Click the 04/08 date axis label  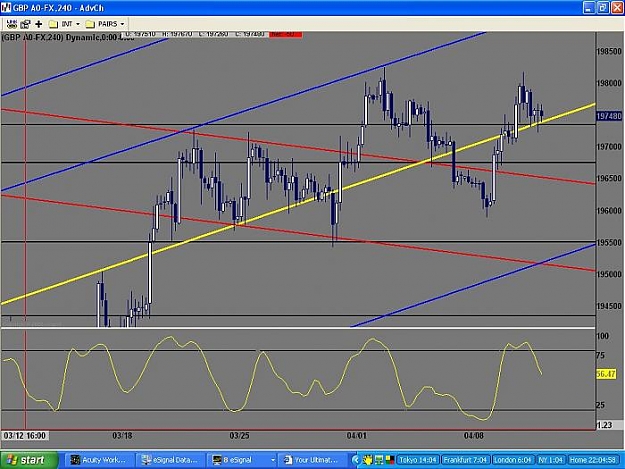(x=474, y=436)
